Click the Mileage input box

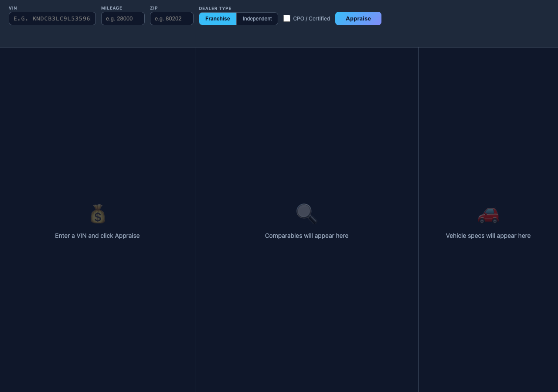tap(122, 18)
